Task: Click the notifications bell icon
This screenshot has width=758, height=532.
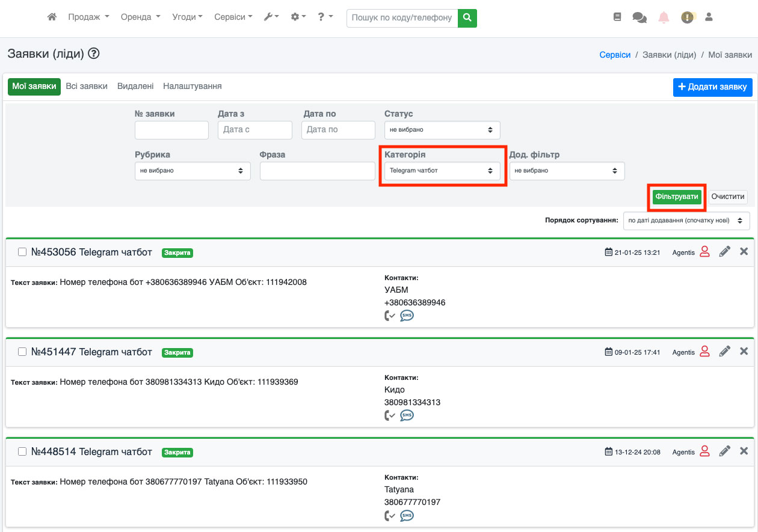Action: tap(664, 18)
